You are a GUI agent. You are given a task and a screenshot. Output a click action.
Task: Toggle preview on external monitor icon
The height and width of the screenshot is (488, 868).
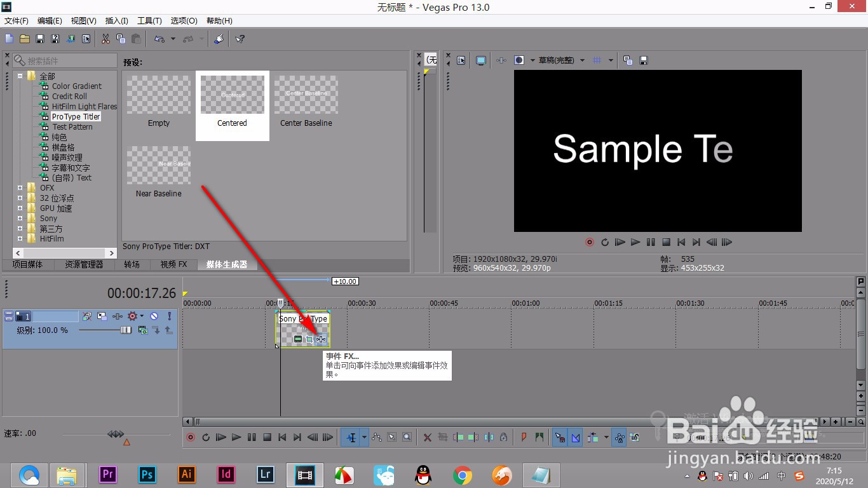coord(481,60)
